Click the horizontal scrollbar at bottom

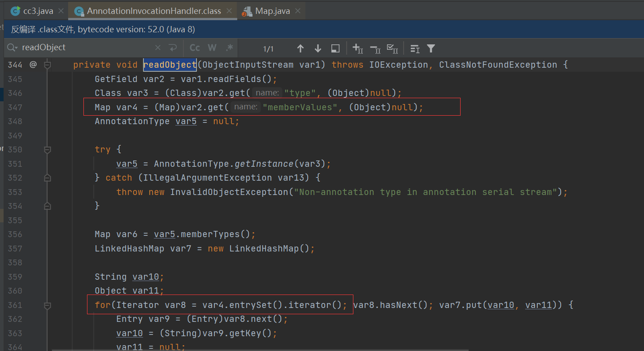260,349
